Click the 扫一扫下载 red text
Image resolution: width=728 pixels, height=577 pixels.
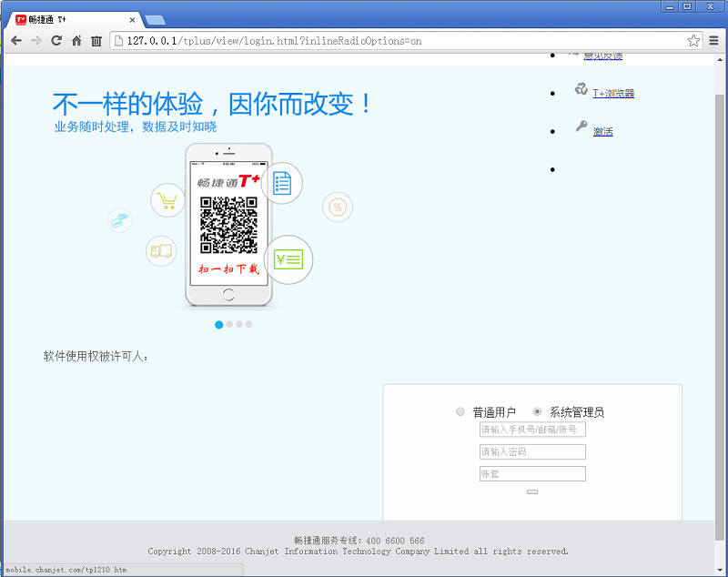point(229,269)
